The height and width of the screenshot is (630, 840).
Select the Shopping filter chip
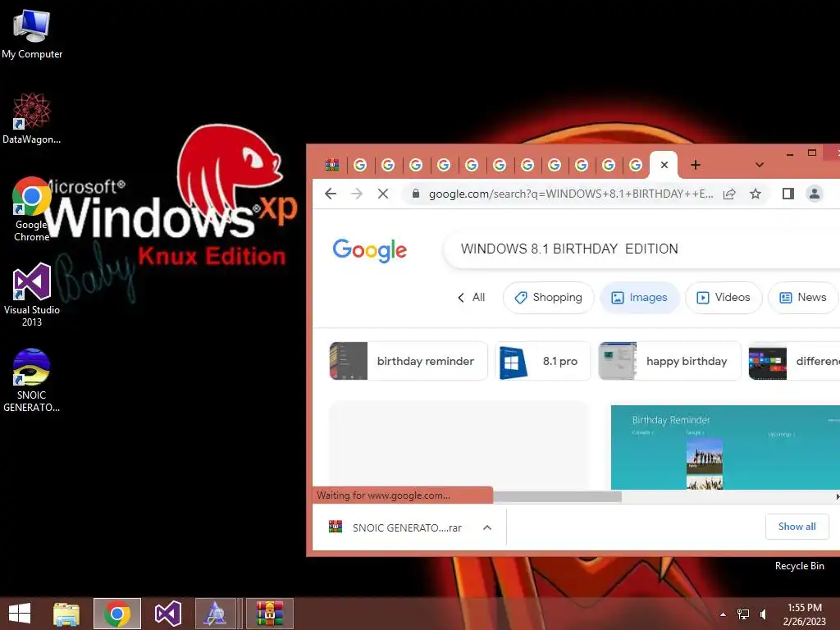tap(549, 297)
